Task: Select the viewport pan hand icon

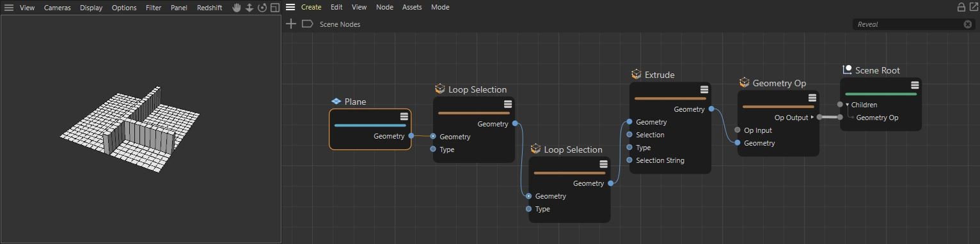Action: pos(237,8)
